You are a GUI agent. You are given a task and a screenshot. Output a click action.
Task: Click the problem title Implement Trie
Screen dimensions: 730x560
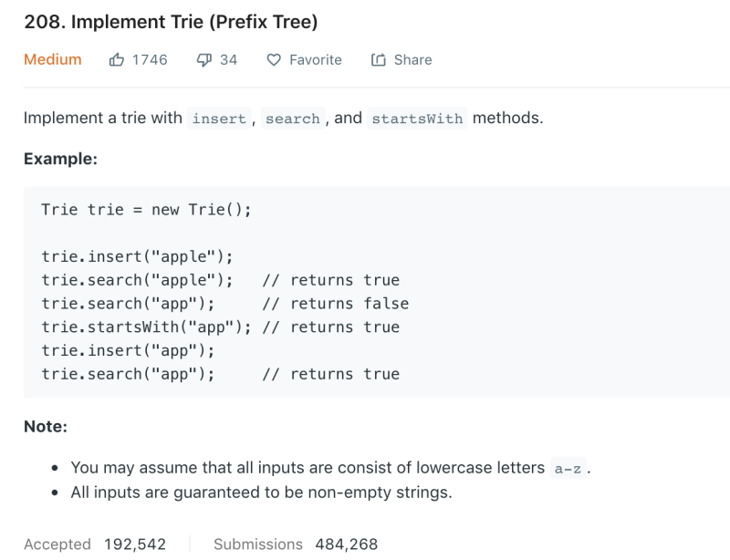[x=171, y=22]
